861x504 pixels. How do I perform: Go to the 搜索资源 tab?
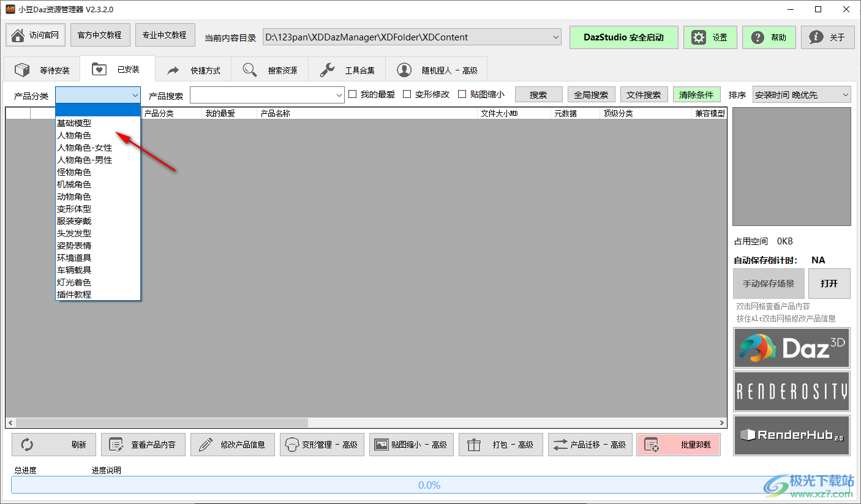(x=269, y=70)
